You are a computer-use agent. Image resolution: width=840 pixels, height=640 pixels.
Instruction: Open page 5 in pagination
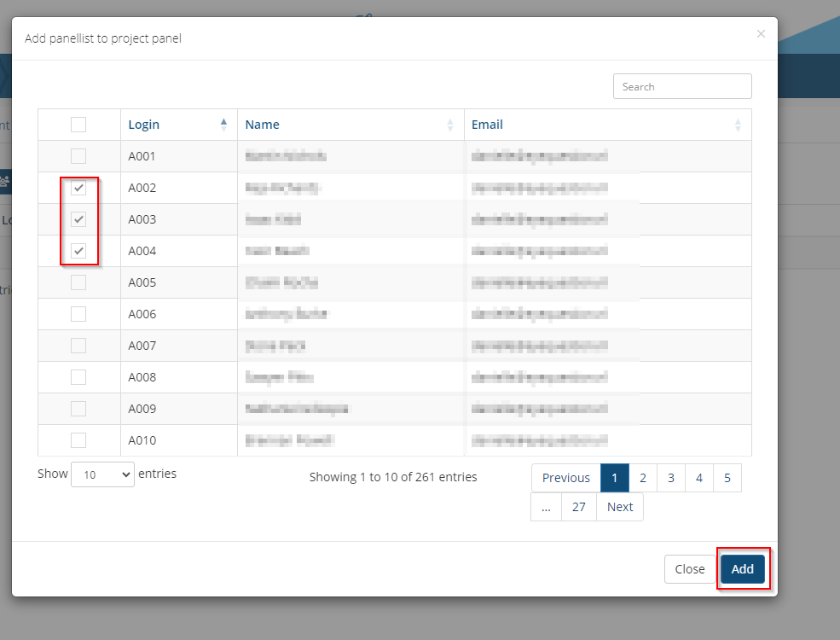tap(727, 478)
